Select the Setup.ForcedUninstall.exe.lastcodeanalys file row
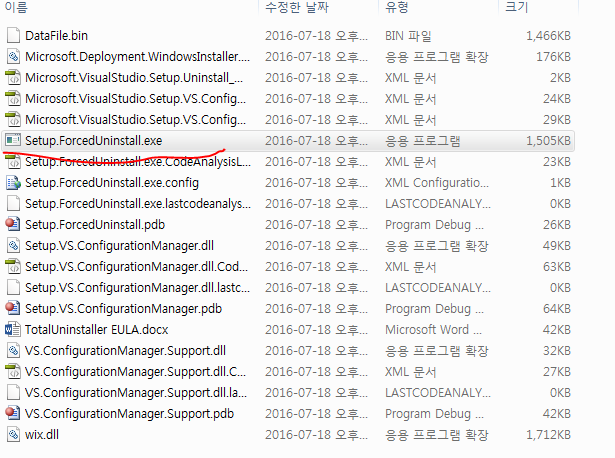This screenshot has width=615, height=458. click(x=288, y=204)
